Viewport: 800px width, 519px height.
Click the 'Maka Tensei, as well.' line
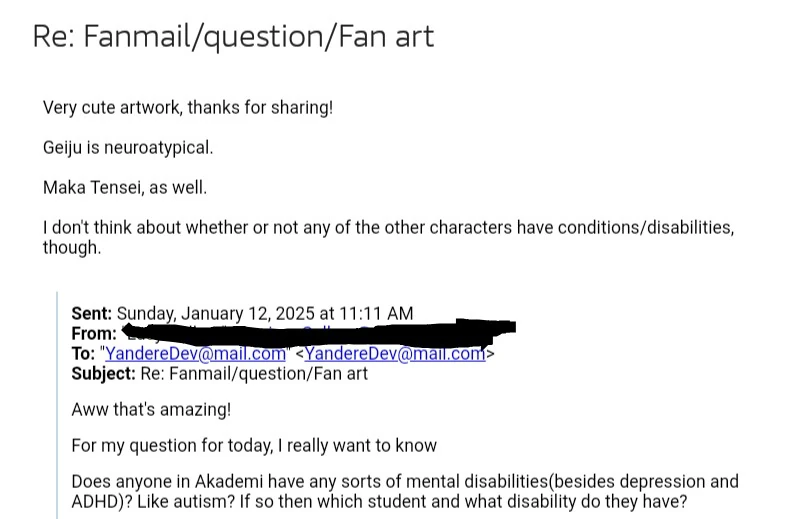click(124, 187)
